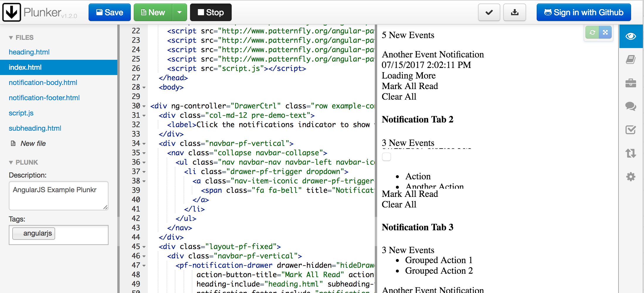Fold code at line 35 nav element

(x=144, y=153)
